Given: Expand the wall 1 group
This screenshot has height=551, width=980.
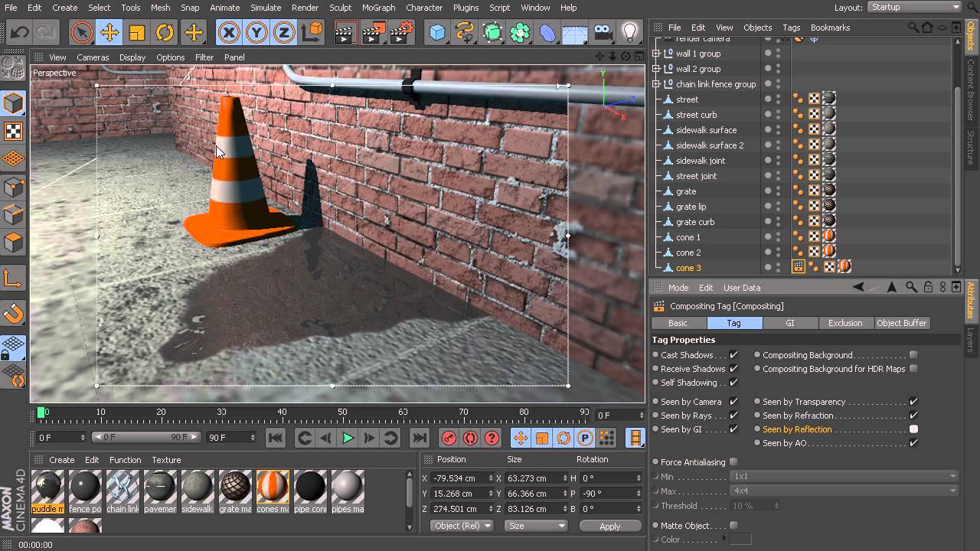Looking at the screenshot, I should pyautogui.click(x=656, y=54).
